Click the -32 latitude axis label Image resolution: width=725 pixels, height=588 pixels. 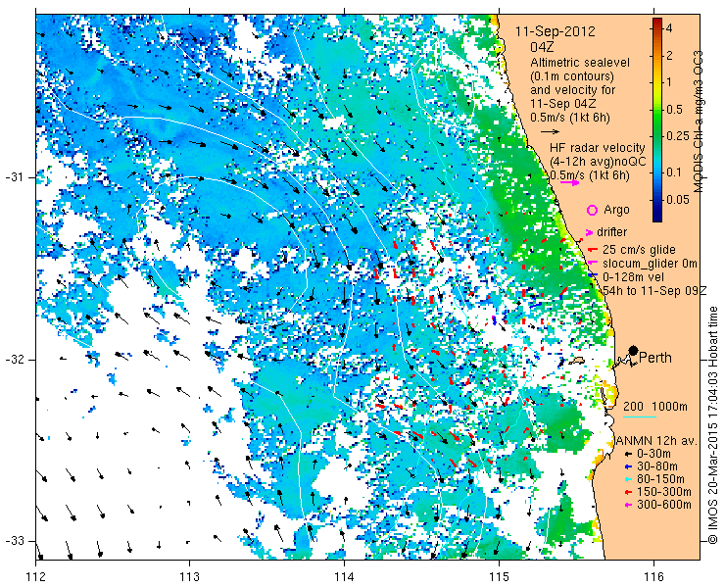click(16, 360)
